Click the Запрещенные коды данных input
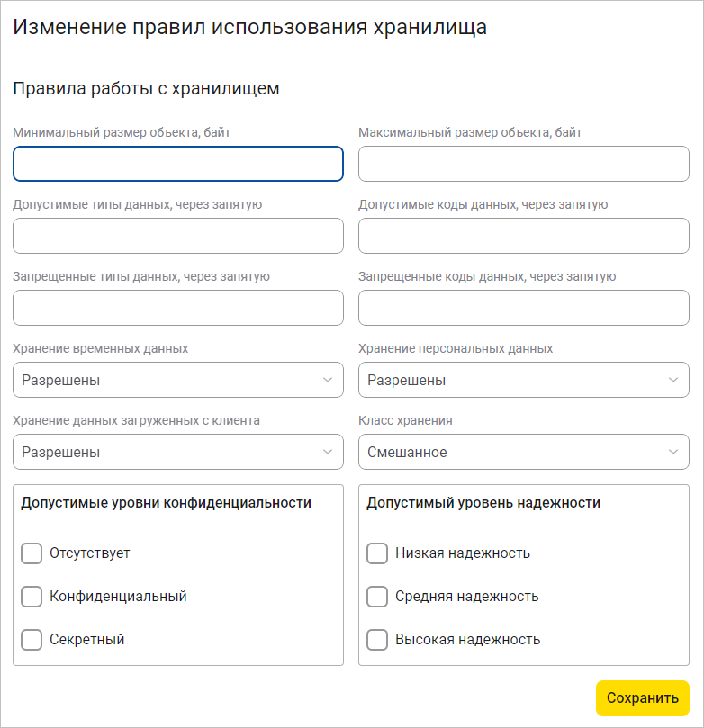This screenshot has width=704, height=728. (x=523, y=308)
